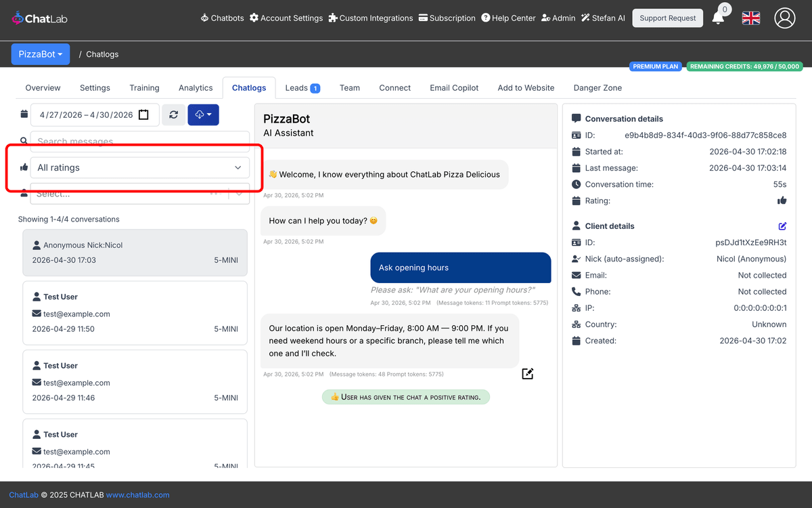
Task: Open the Analytics tab
Action: pyautogui.click(x=196, y=88)
